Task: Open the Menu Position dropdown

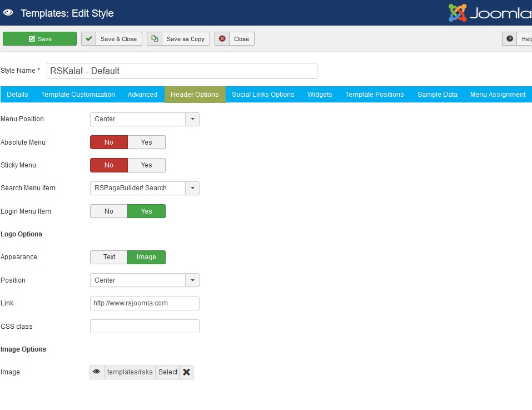Action: tap(145, 119)
